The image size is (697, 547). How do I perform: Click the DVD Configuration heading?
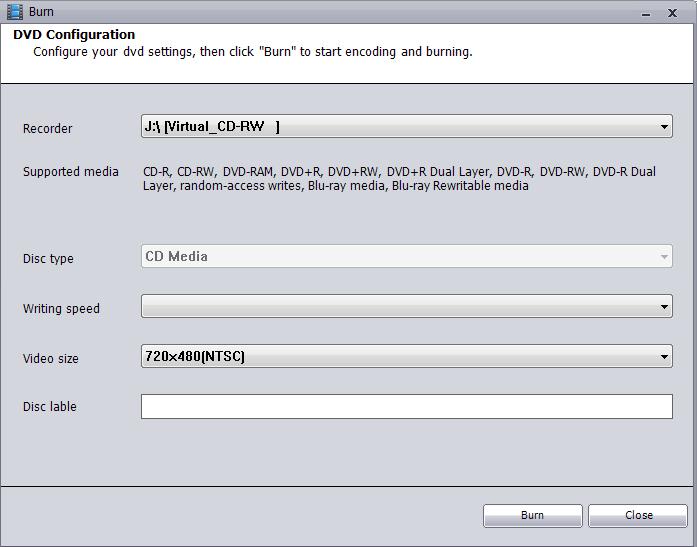[74, 34]
